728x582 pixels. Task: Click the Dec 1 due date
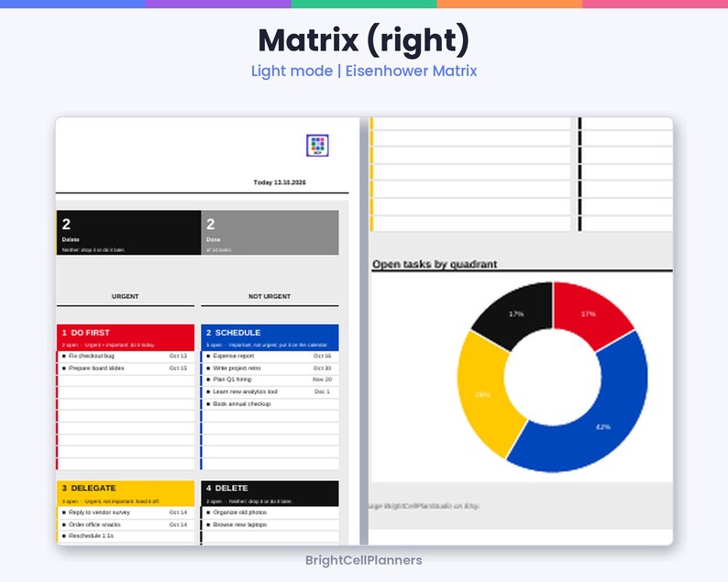(x=322, y=391)
